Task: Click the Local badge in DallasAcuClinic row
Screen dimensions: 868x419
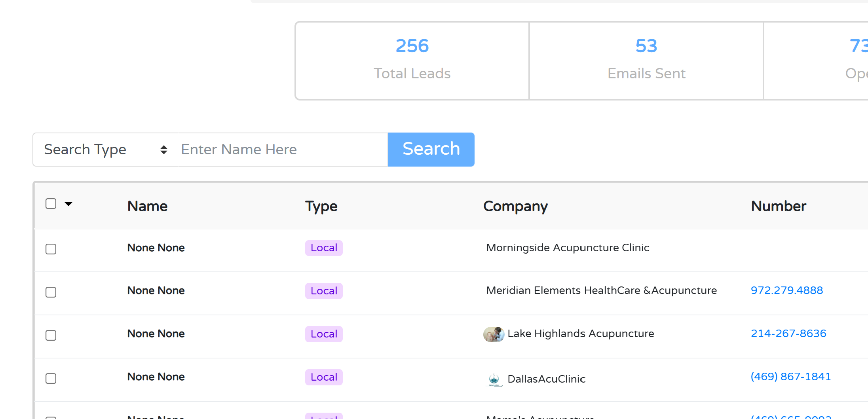Action: click(323, 377)
